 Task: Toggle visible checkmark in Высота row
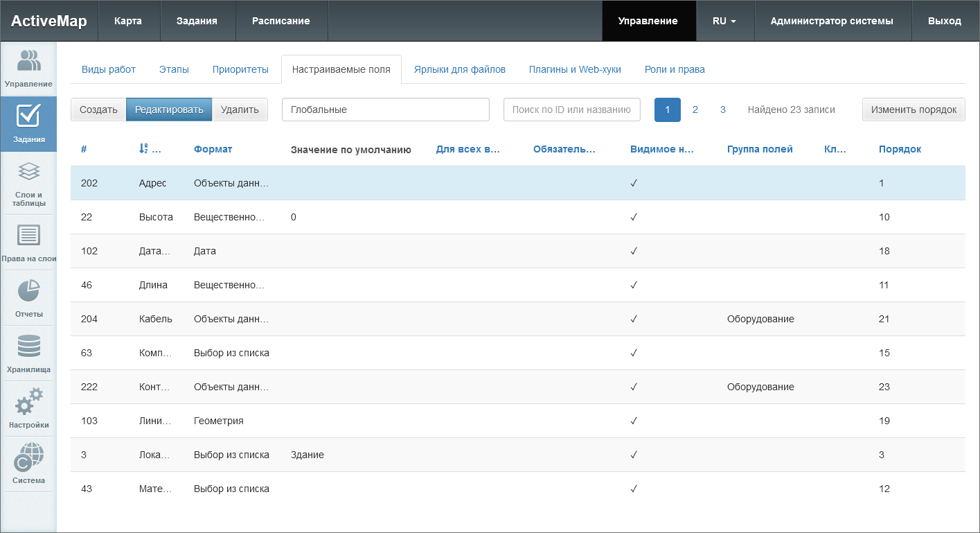[x=634, y=217]
